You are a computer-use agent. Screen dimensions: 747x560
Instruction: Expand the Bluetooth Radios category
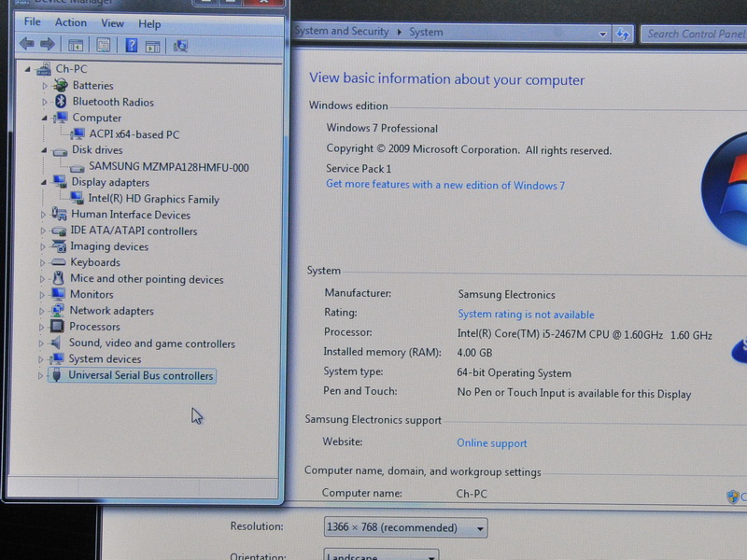[44, 102]
